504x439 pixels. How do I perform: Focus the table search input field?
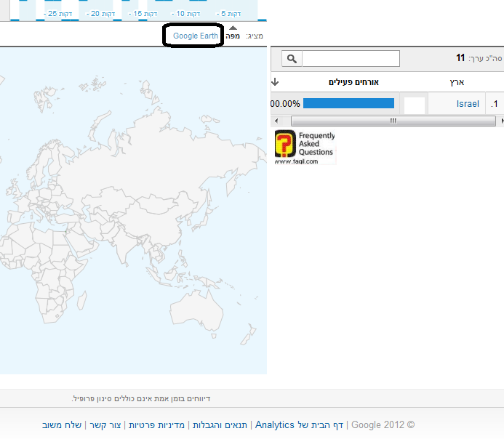(351, 59)
